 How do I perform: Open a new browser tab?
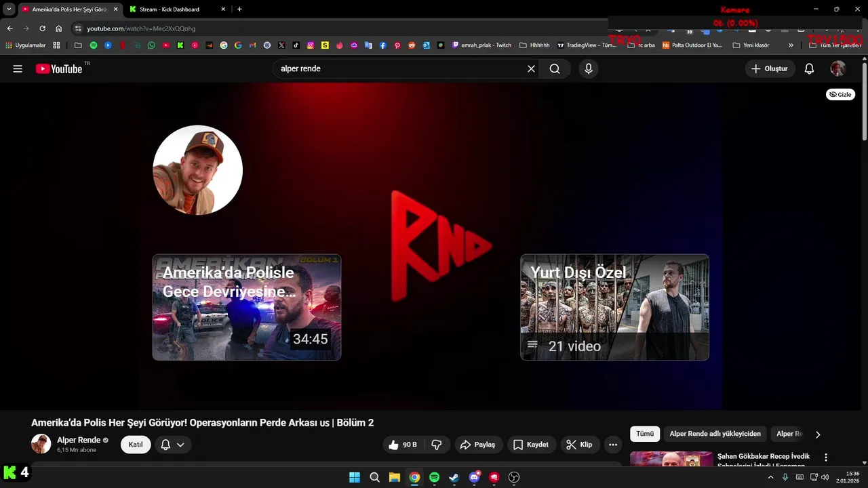(x=239, y=9)
